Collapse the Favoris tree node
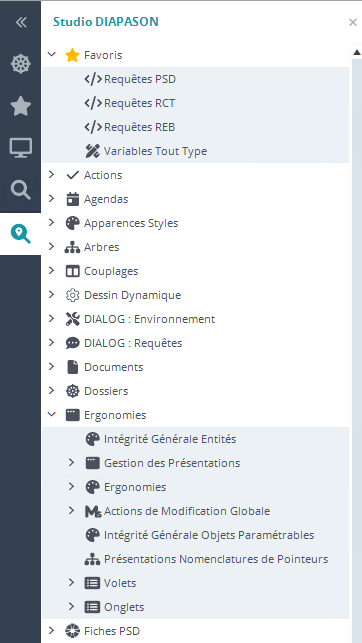This screenshot has height=643, width=362. pos(51,54)
